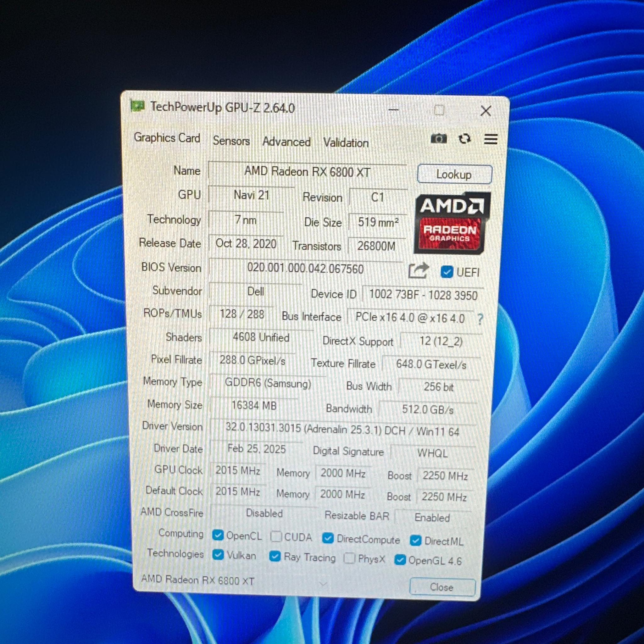Click the Release Date Oct 28, 2020
The height and width of the screenshot is (644, 644).
(246, 243)
